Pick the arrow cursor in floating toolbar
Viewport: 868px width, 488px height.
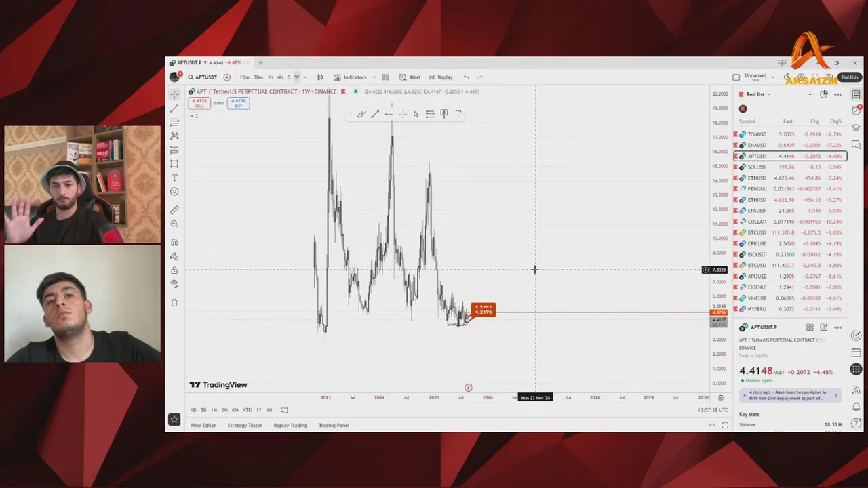pos(416,114)
